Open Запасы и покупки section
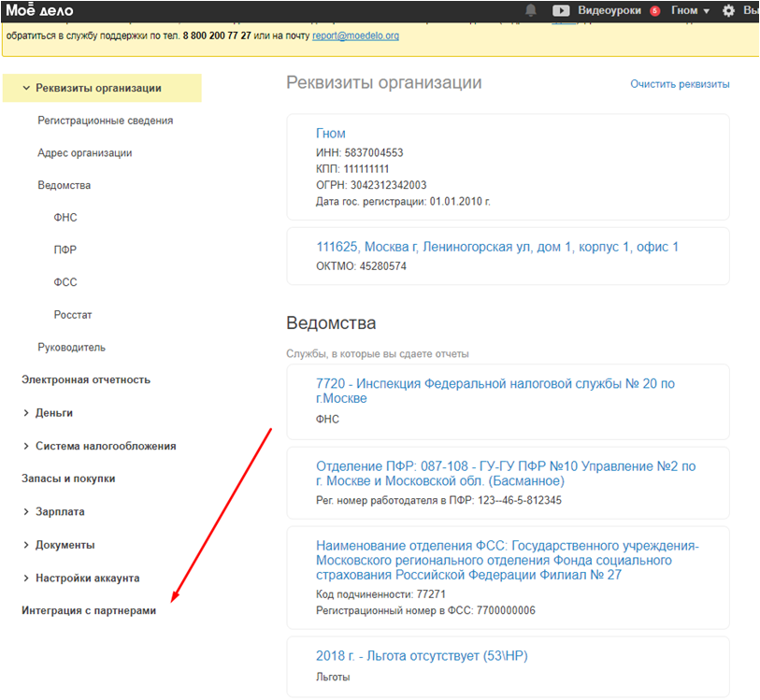Screen dimensions: 760x700 (x=68, y=479)
